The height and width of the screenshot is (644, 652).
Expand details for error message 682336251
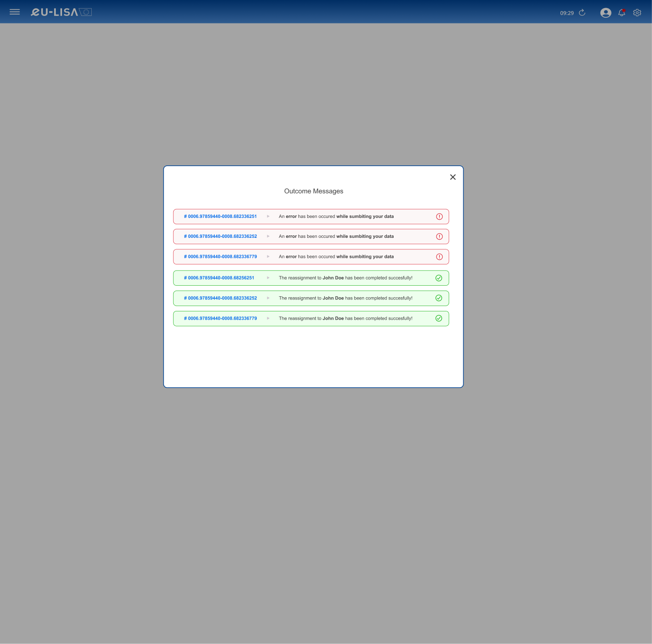[268, 217]
